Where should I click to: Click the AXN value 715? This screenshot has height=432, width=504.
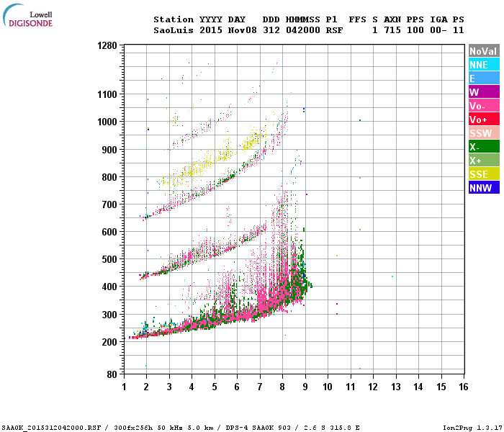[392, 30]
